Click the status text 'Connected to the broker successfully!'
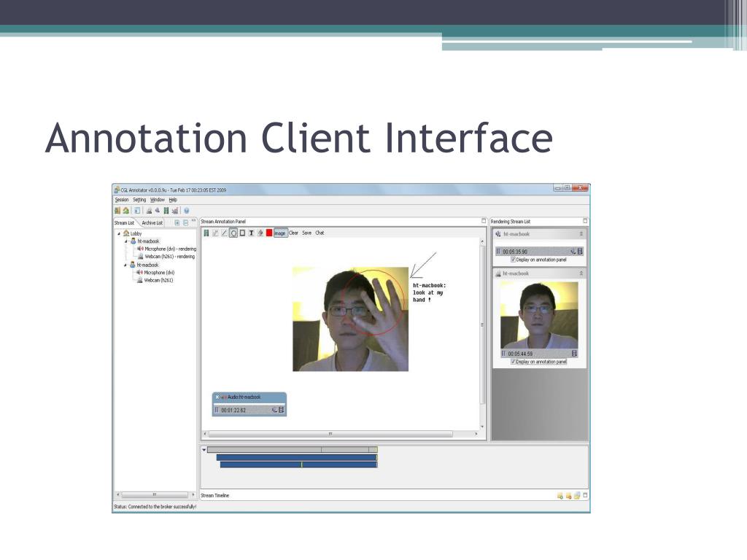 click(x=162, y=507)
